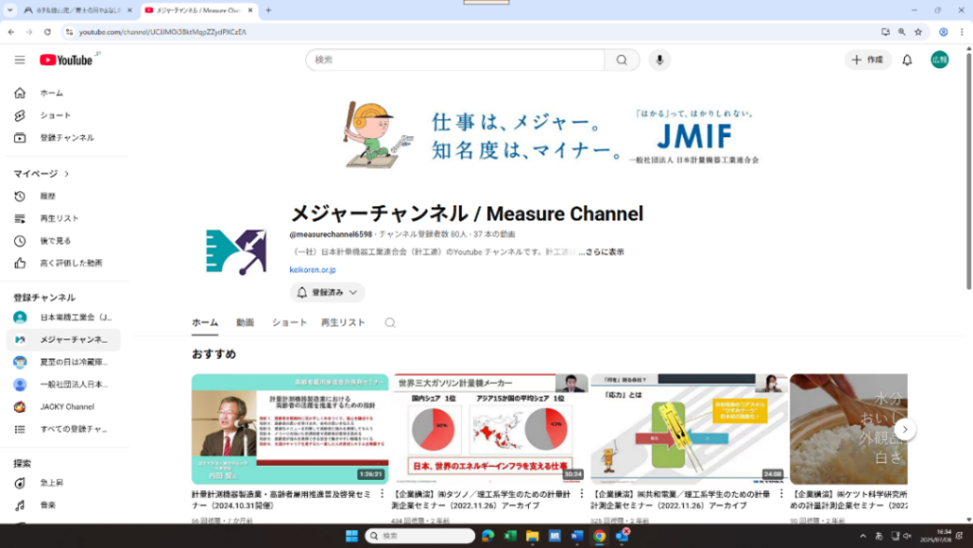
Task: Start voice search with microphone icon
Action: click(660, 60)
